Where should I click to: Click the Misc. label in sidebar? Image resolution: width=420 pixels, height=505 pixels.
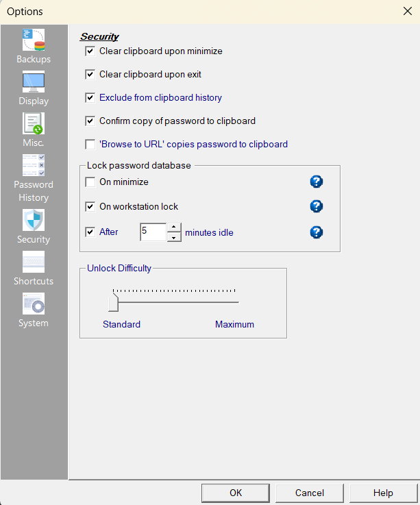pos(34,143)
